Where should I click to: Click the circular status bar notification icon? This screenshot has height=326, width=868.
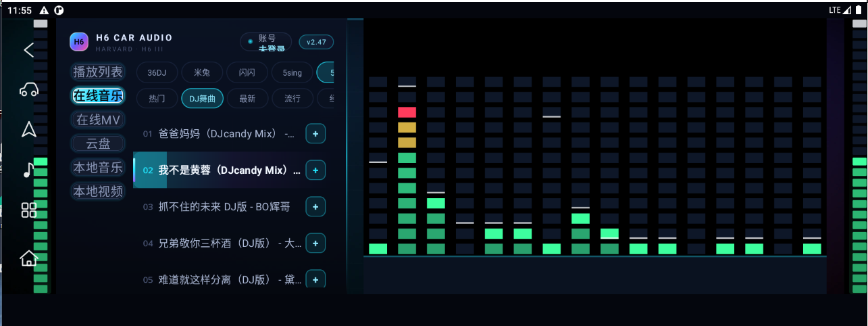point(59,10)
